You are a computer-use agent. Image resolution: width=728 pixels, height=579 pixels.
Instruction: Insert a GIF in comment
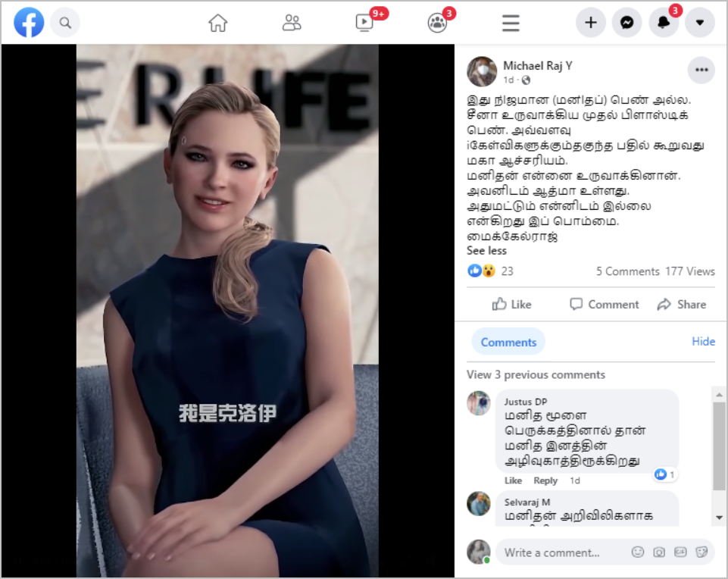pos(680,552)
